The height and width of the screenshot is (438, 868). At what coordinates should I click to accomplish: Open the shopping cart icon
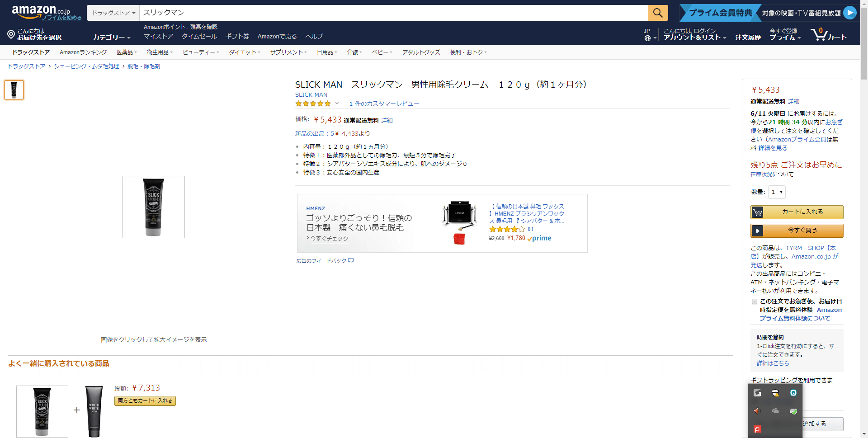click(x=818, y=34)
